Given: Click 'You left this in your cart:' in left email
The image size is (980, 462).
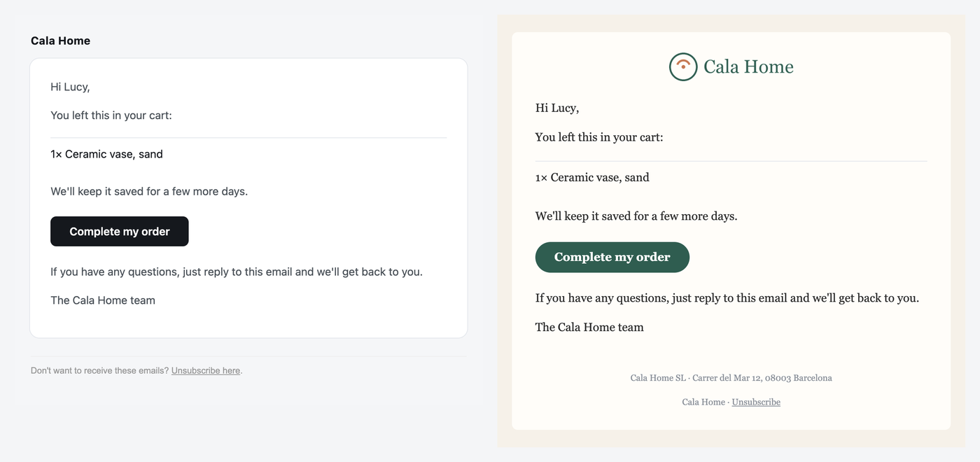Looking at the screenshot, I should [x=111, y=115].
